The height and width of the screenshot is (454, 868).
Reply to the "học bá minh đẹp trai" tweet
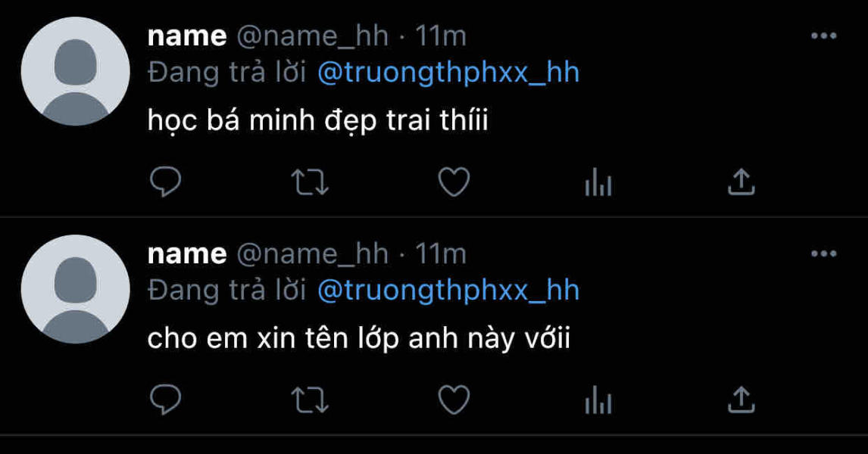click(166, 182)
